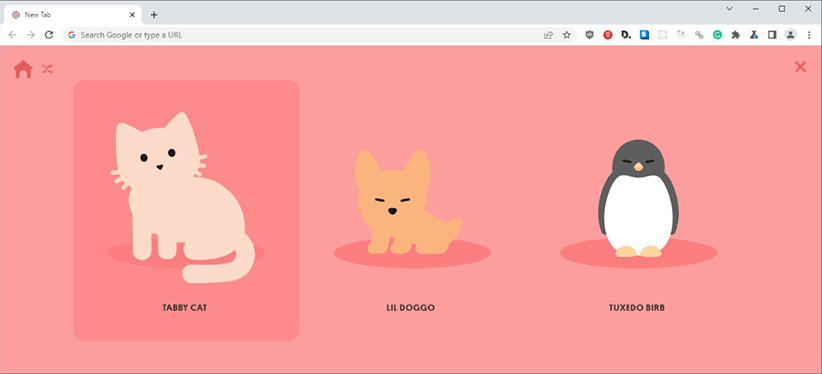The height and width of the screenshot is (374, 822).
Task: Close the New Tab tab
Action: (132, 15)
